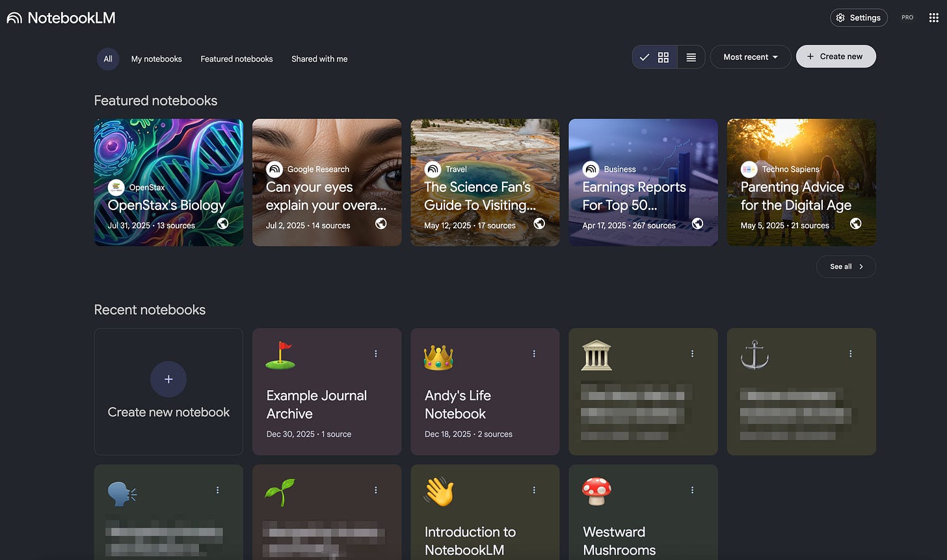Image resolution: width=947 pixels, height=560 pixels.
Task: Click See all featured notebooks
Action: coord(846,267)
